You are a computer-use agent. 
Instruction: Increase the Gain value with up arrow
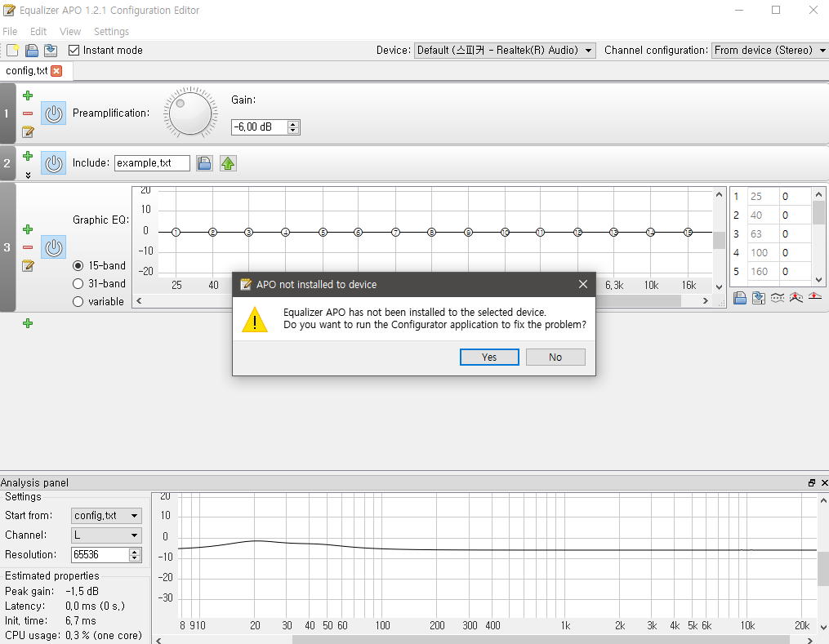pos(293,123)
